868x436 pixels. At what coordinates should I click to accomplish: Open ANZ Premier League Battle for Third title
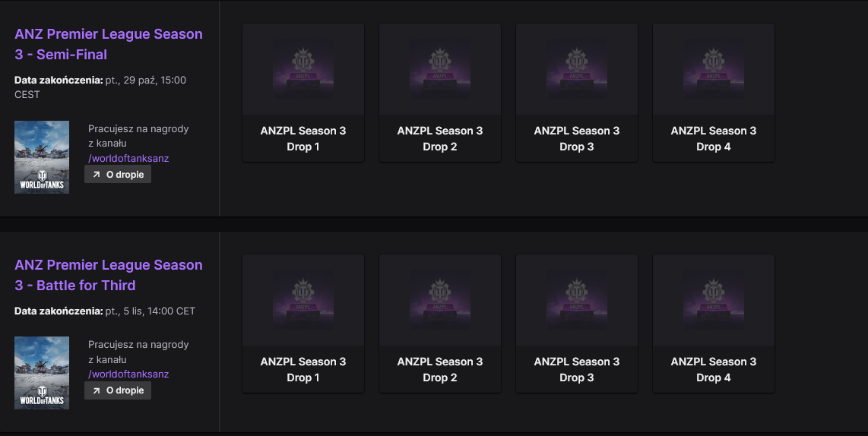click(x=109, y=275)
